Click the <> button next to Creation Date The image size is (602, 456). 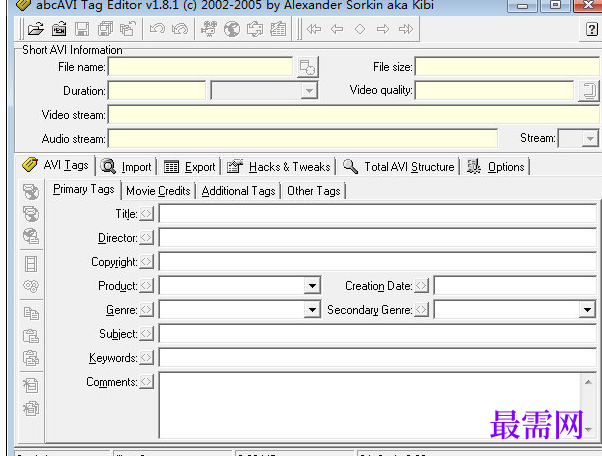click(x=421, y=285)
